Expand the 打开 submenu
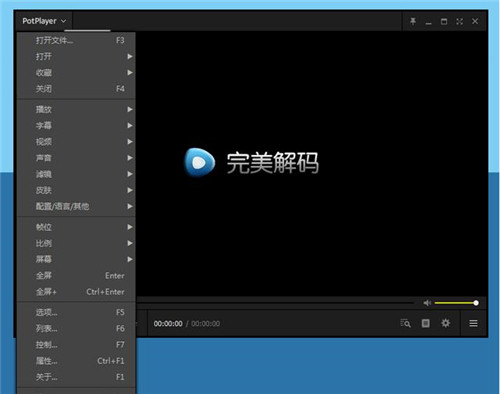Screen dimensions: 500x394 coord(76,56)
